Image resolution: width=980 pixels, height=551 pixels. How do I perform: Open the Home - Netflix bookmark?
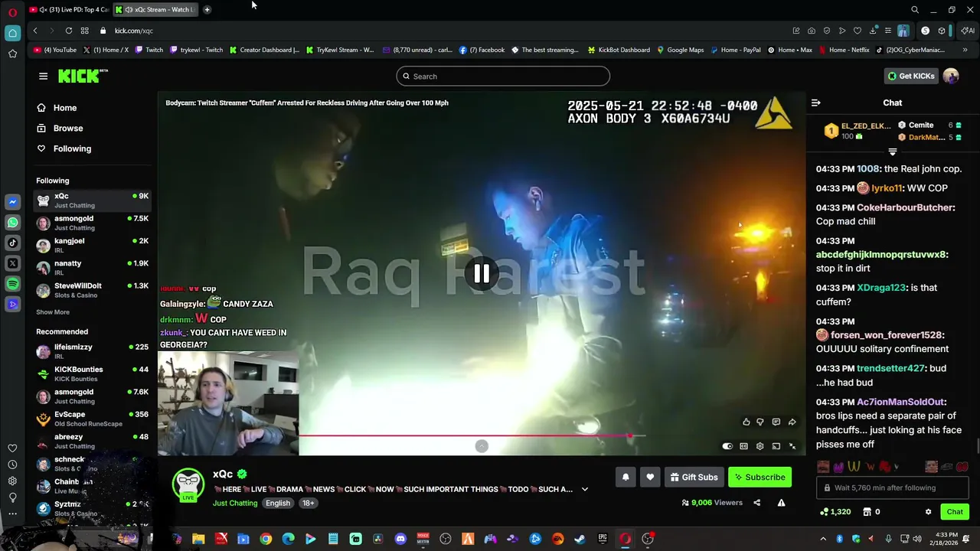pyautogui.click(x=844, y=50)
